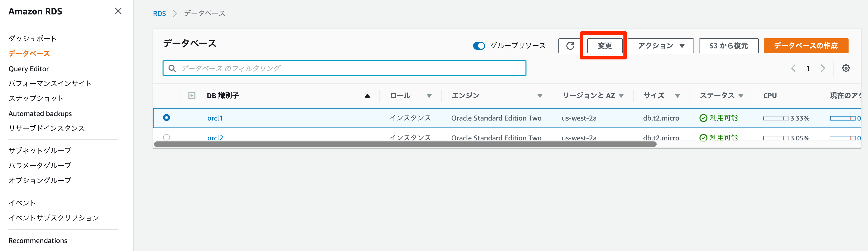Click the orcl1 CPU usage bar
Screen dimensions: 868x251
(x=776, y=118)
